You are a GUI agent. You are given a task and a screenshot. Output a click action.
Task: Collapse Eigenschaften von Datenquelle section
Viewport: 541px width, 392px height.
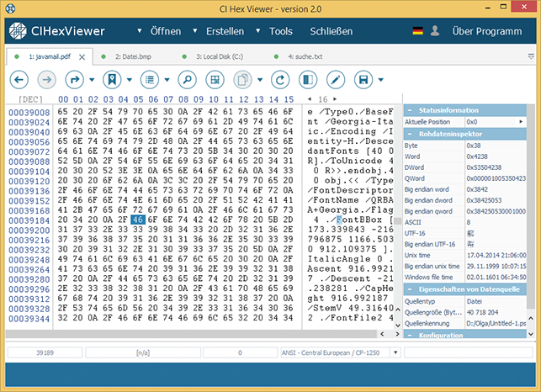click(x=410, y=289)
